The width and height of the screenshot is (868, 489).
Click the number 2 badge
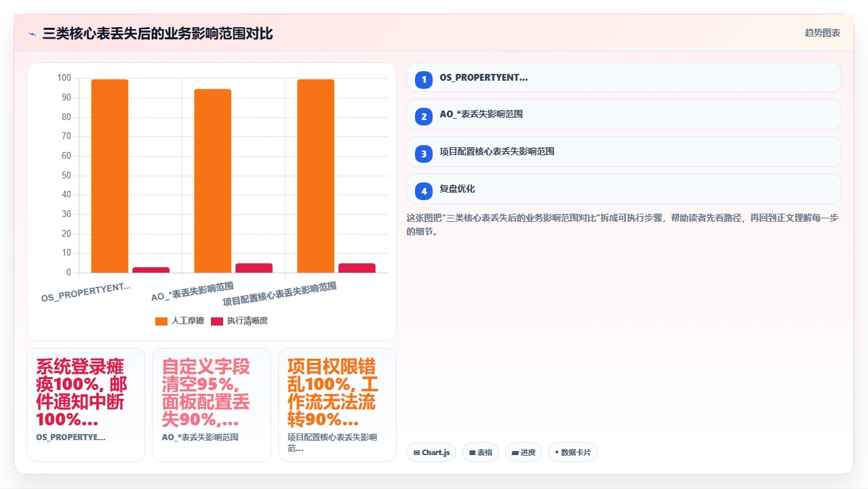pos(424,117)
